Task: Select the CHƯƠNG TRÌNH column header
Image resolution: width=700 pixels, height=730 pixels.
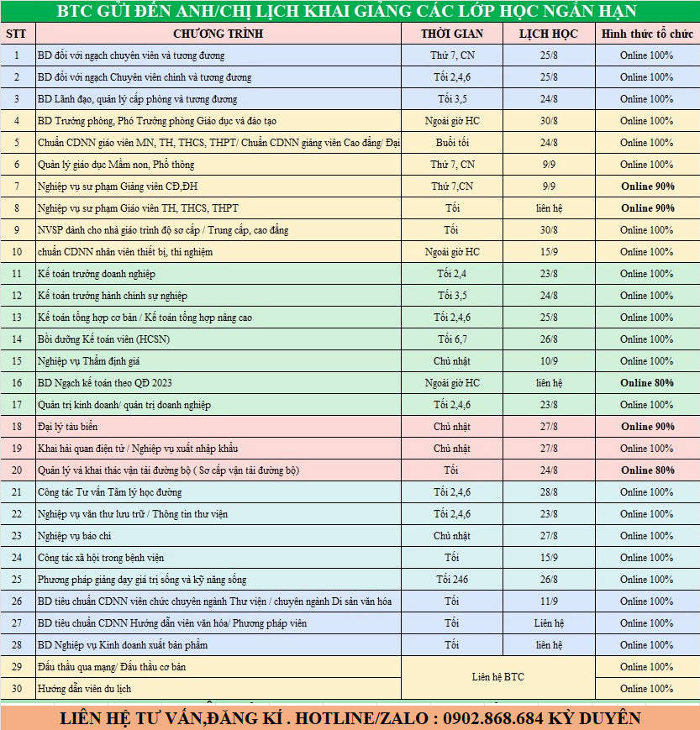Action: click(218, 34)
